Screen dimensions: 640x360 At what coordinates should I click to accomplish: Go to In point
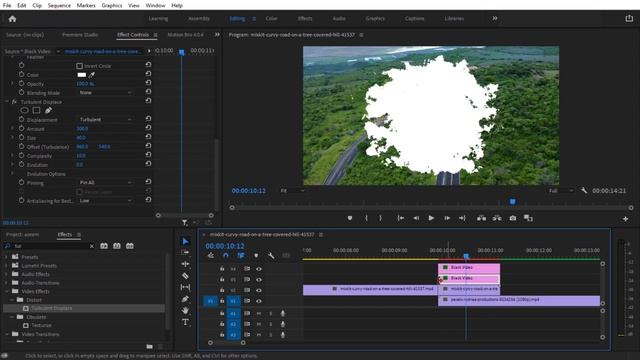[x=400, y=218]
